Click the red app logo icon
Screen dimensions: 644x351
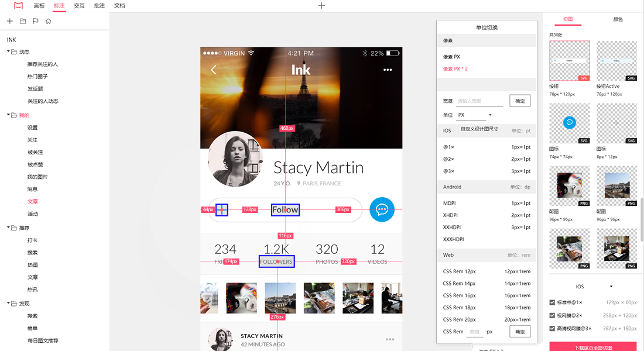19,6
